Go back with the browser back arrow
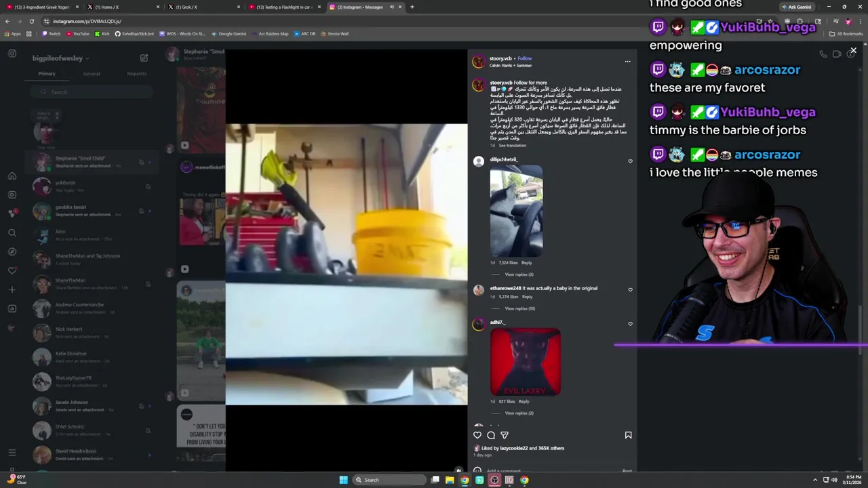 click(7, 21)
